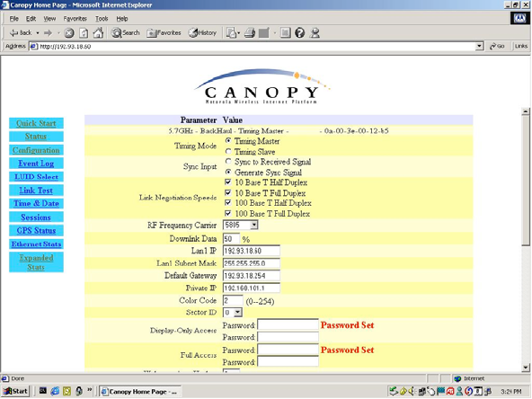Click the volume speaker icon in the system tray
Screen dimensions: 532x399
412,392
